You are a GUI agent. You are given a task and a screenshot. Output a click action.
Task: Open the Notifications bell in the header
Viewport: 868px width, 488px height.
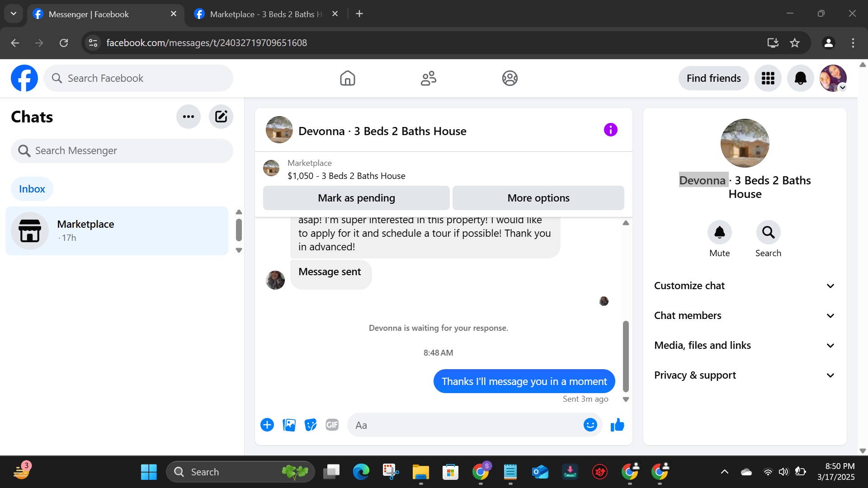click(801, 78)
